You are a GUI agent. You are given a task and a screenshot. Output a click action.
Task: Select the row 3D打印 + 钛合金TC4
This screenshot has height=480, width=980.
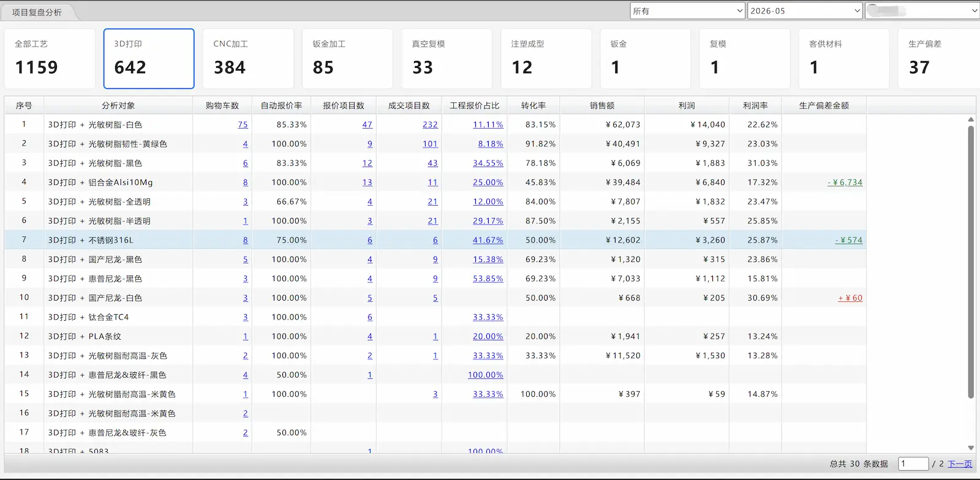click(x=435, y=317)
